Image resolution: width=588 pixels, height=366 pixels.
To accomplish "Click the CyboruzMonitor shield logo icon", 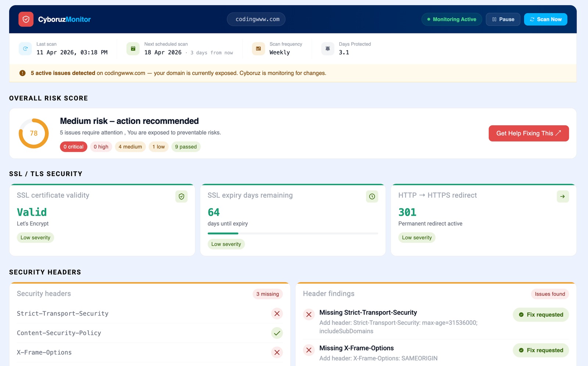I will 26,19.
